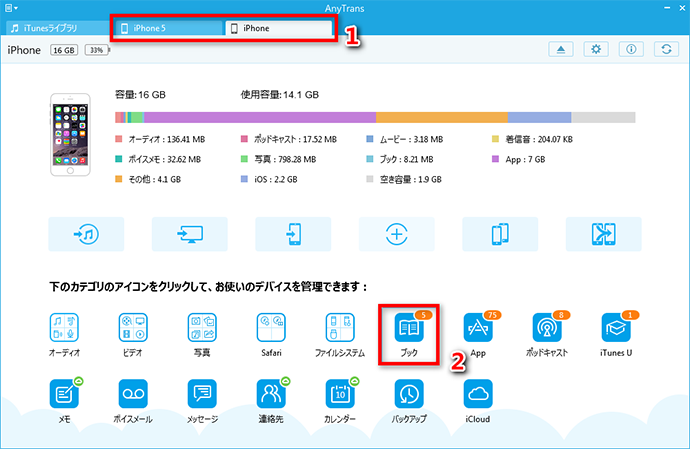Open the Notes (メモ) category

click(64, 394)
